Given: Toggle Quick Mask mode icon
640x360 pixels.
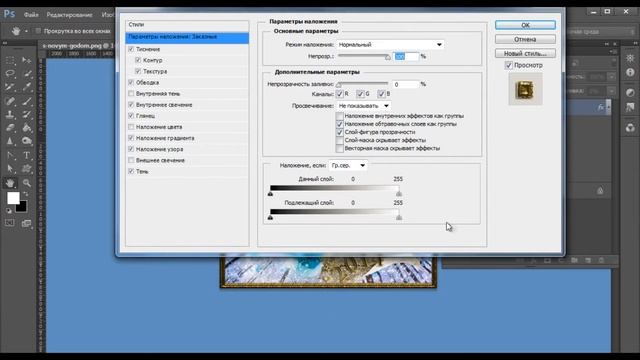Looking at the screenshot, I should tap(9, 223).
